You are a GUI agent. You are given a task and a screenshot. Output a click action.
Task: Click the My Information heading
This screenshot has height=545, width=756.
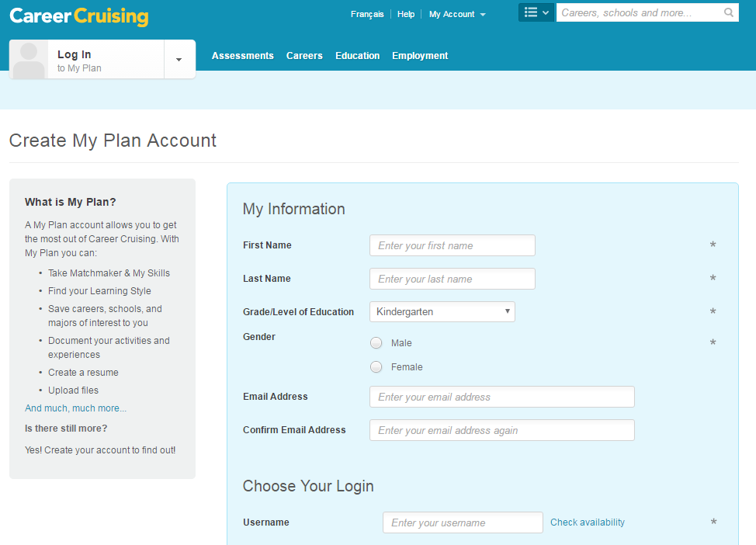click(x=293, y=209)
